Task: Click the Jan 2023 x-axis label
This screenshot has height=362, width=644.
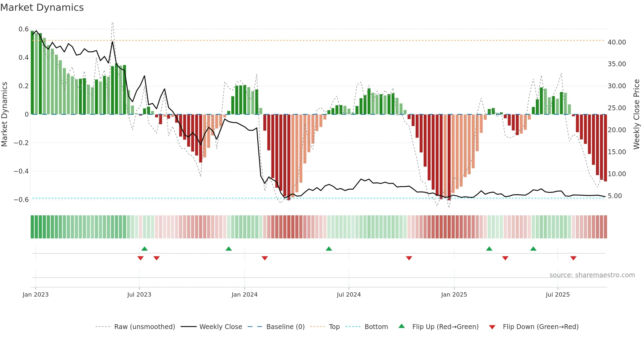Action: tap(36, 294)
